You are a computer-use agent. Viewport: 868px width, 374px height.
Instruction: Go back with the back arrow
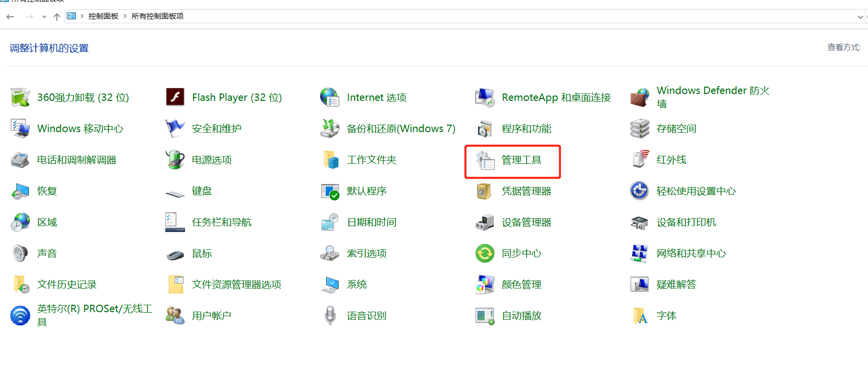click(x=10, y=16)
